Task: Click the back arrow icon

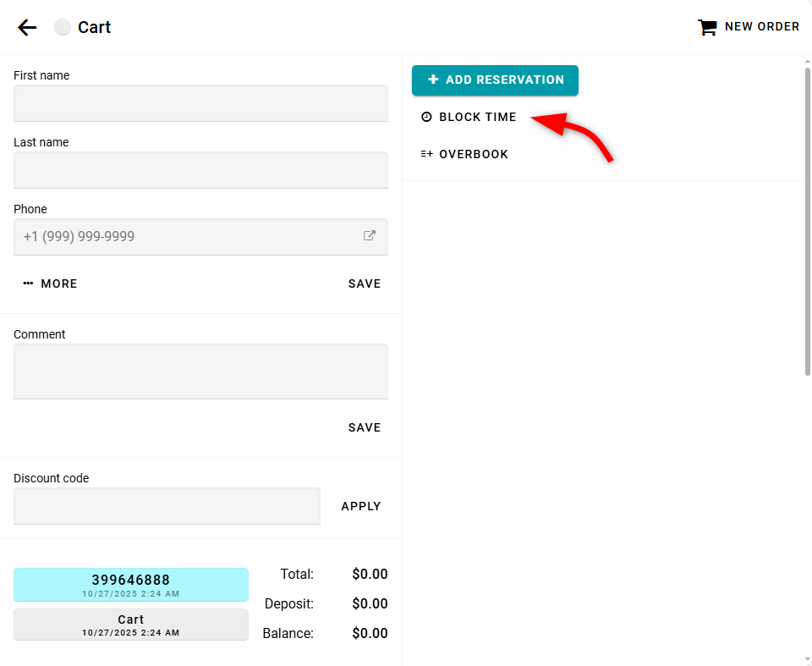Action: 27,27
